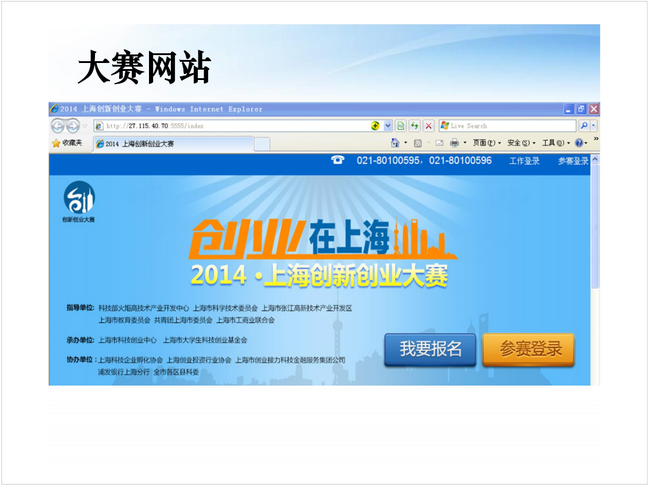
Task: Click the IE icon in title bar
Action: point(54,109)
